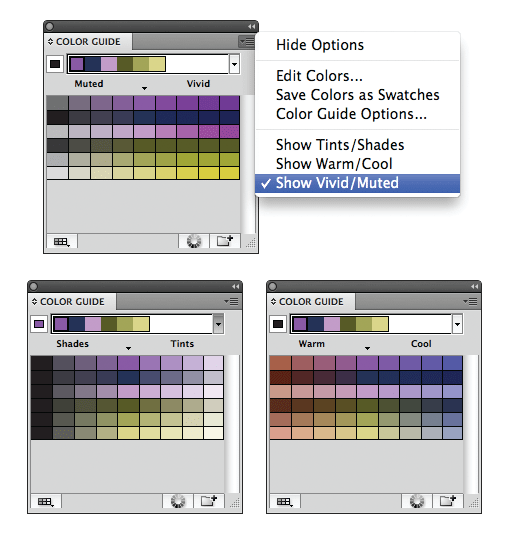
Task: Click the Edit Colors wheel icon in Shades/Tints panel
Action: [x=178, y=501]
